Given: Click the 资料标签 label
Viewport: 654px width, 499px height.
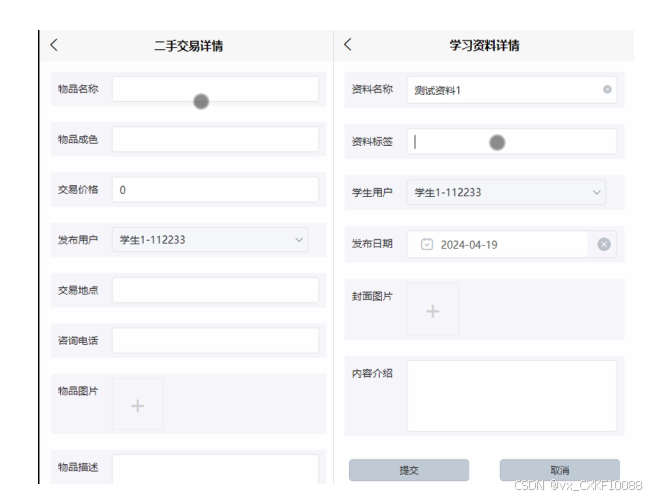Looking at the screenshot, I should 372,142.
